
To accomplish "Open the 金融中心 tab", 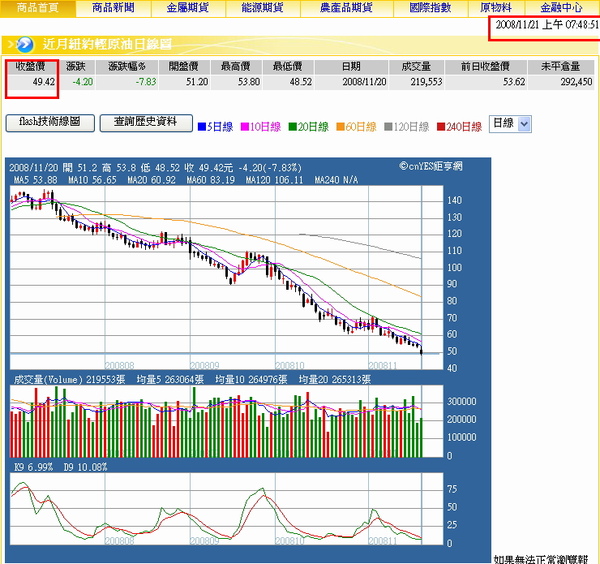I will tap(561, 8).
